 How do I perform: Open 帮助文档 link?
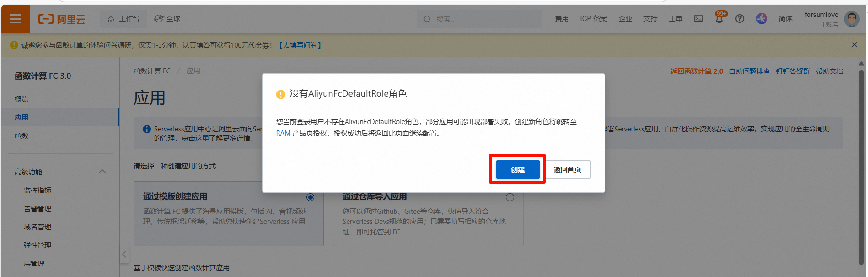(830, 71)
